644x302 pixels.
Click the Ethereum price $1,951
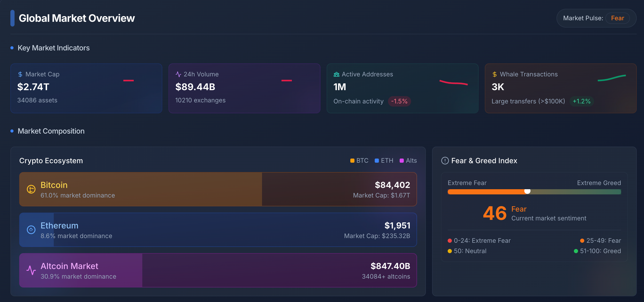(397, 226)
